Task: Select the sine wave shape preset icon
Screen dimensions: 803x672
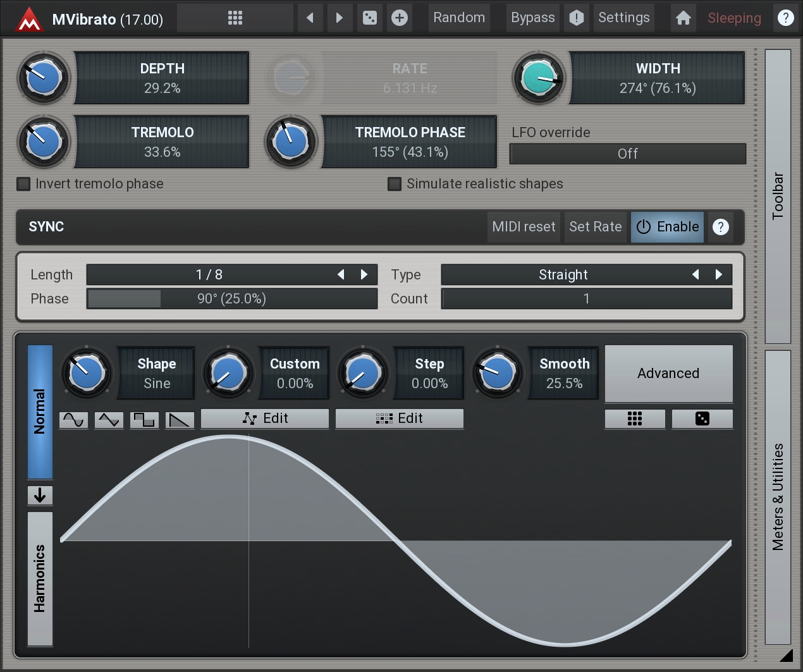Action: (x=73, y=420)
